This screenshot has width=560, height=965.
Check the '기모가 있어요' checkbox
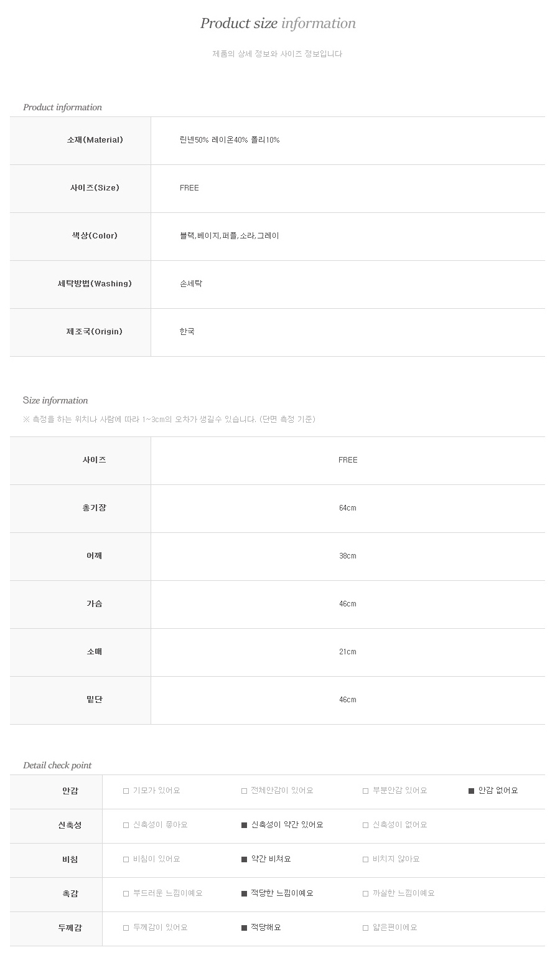click(x=126, y=791)
